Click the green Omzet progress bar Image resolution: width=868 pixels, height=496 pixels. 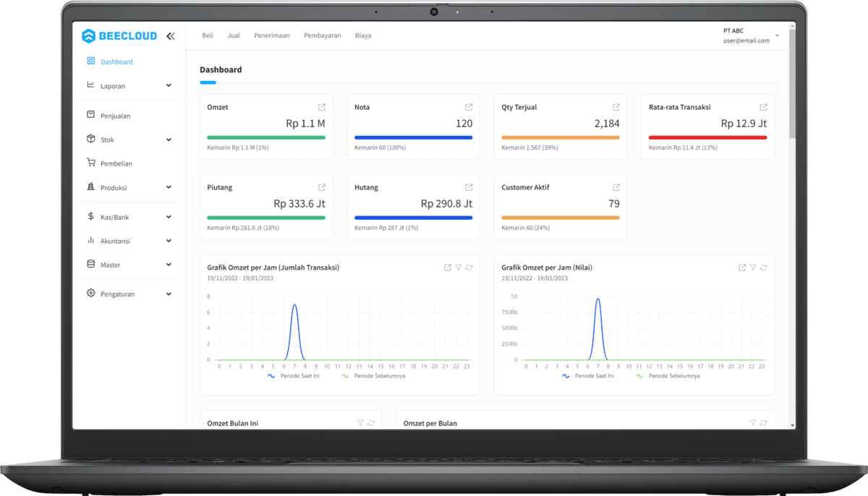click(x=266, y=137)
